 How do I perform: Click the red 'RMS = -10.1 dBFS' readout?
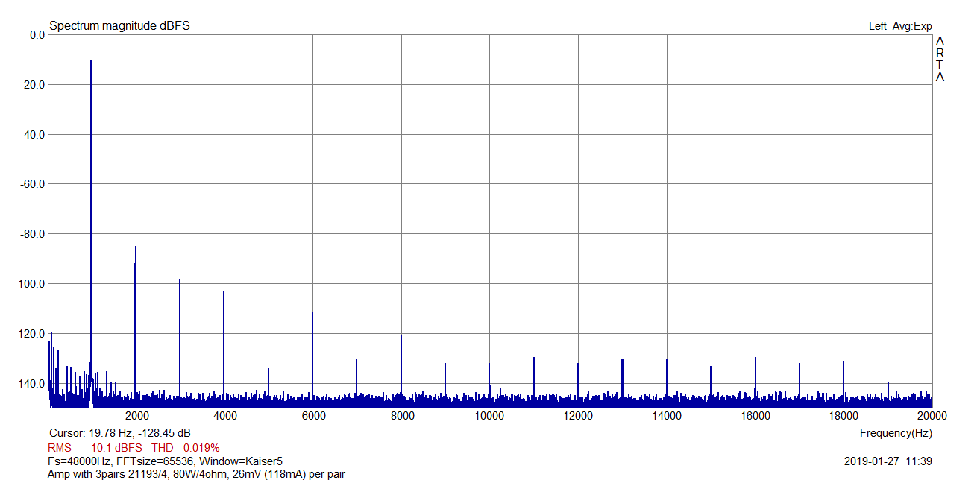95,448
